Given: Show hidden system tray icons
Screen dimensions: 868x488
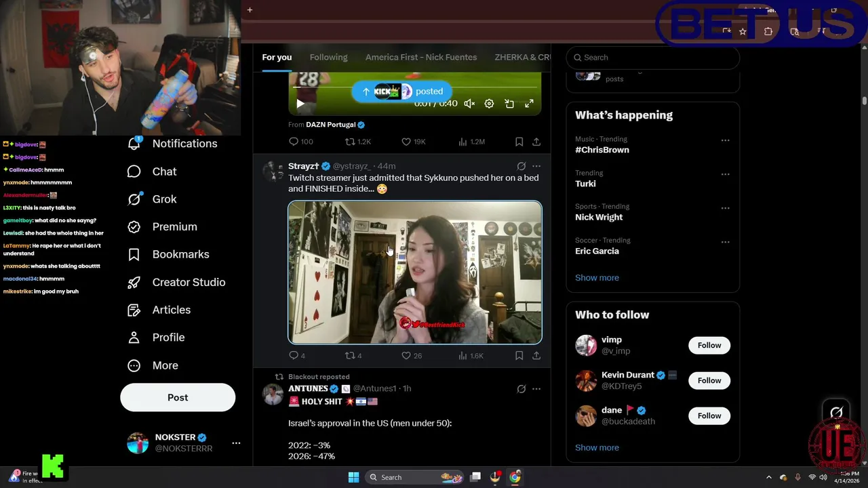Looking at the screenshot, I should 768,477.
